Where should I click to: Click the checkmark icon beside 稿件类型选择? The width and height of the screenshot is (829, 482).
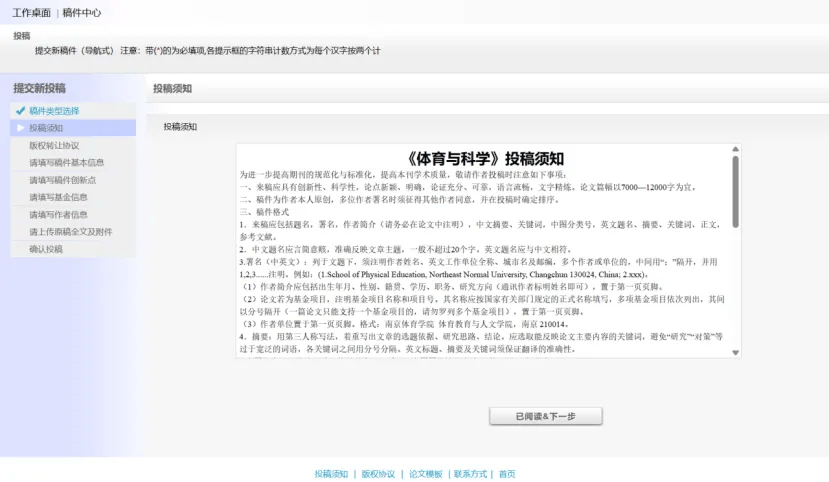tap(20, 111)
